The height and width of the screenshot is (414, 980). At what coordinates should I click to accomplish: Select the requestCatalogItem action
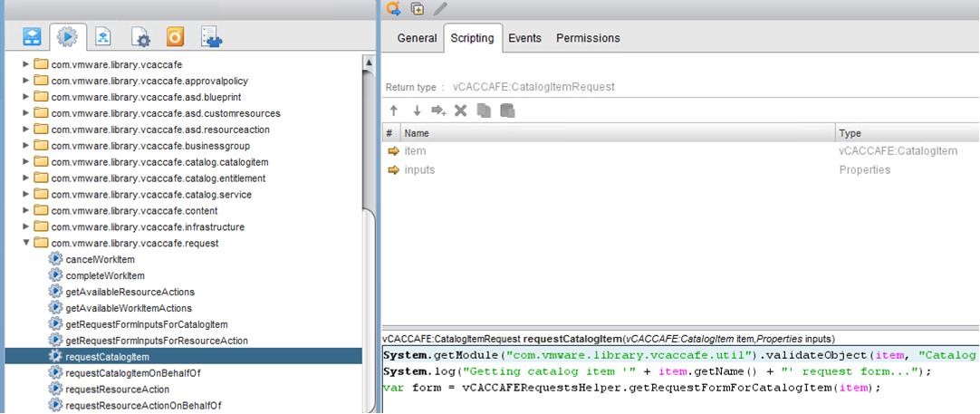tap(183, 356)
